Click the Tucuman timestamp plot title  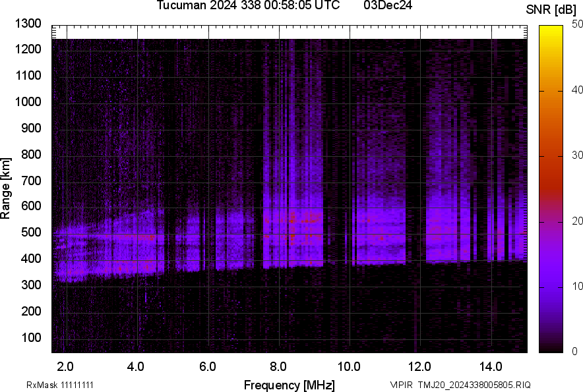tap(248, 6)
